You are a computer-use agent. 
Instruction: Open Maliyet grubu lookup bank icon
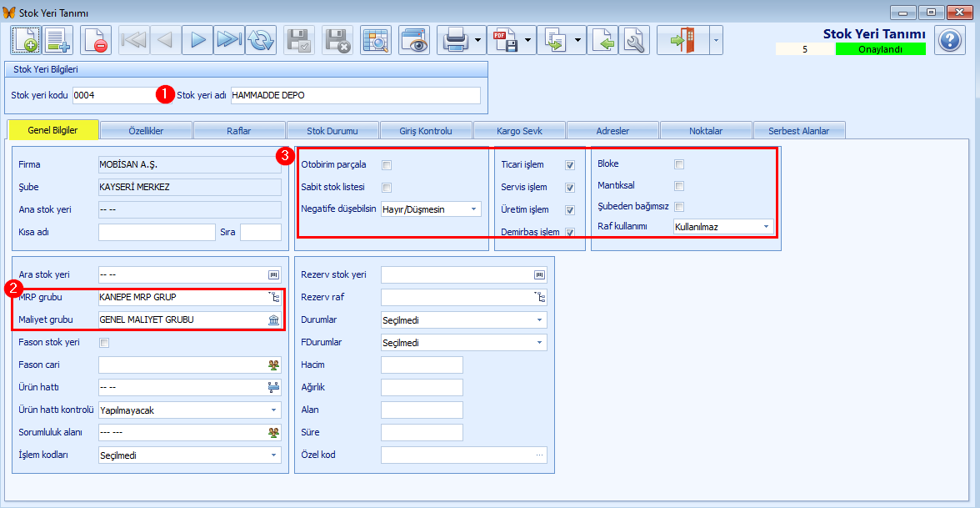[273, 319]
